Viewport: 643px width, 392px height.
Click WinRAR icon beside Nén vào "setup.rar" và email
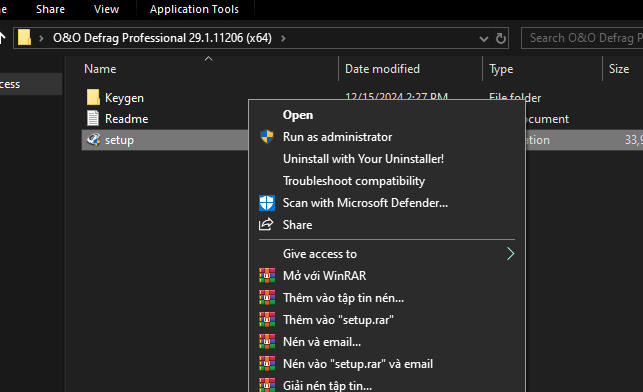267,364
